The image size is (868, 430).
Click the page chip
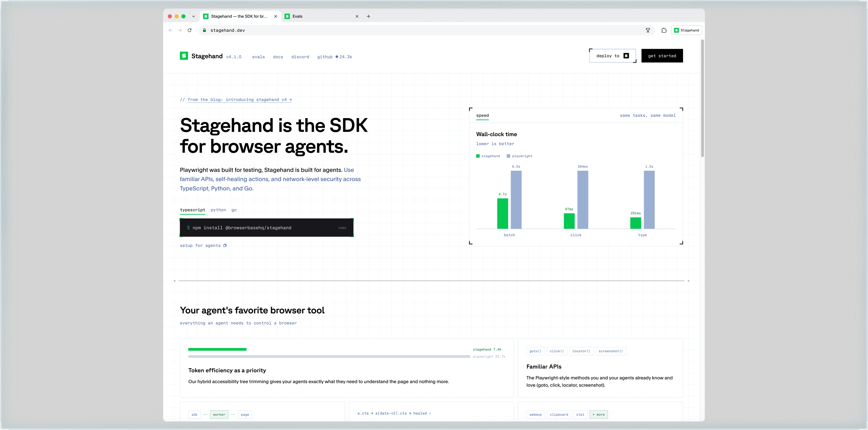point(245,414)
